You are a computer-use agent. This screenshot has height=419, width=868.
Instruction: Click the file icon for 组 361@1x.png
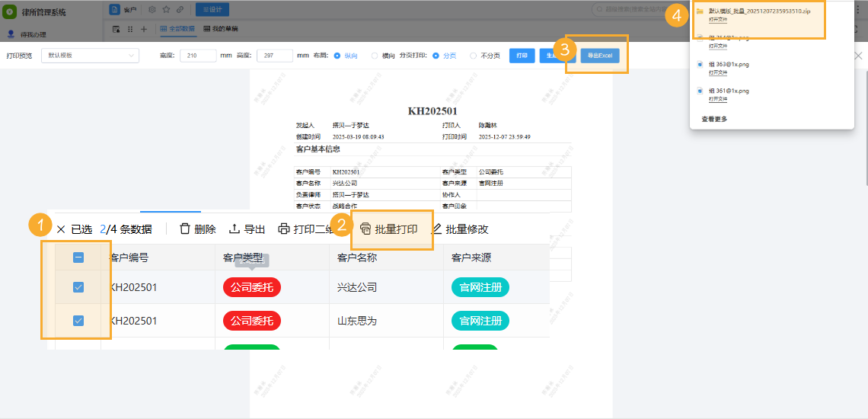700,91
